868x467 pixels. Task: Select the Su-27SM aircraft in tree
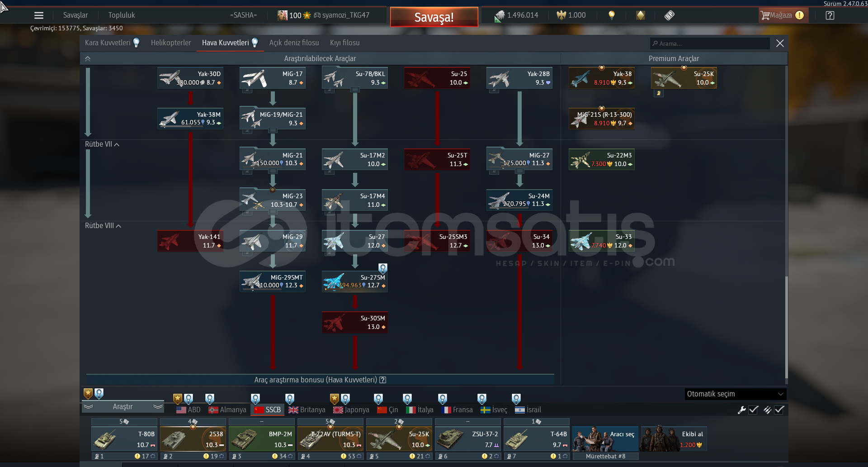[x=355, y=281]
